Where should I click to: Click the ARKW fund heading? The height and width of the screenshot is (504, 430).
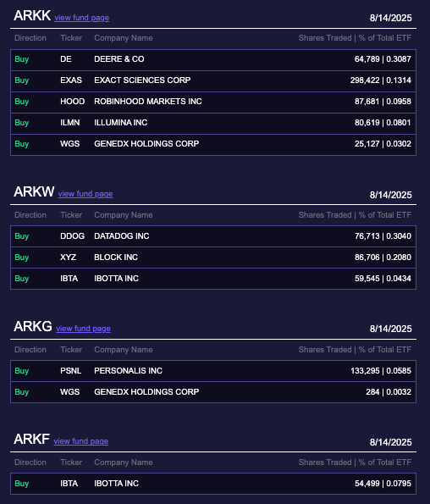[x=34, y=192]
